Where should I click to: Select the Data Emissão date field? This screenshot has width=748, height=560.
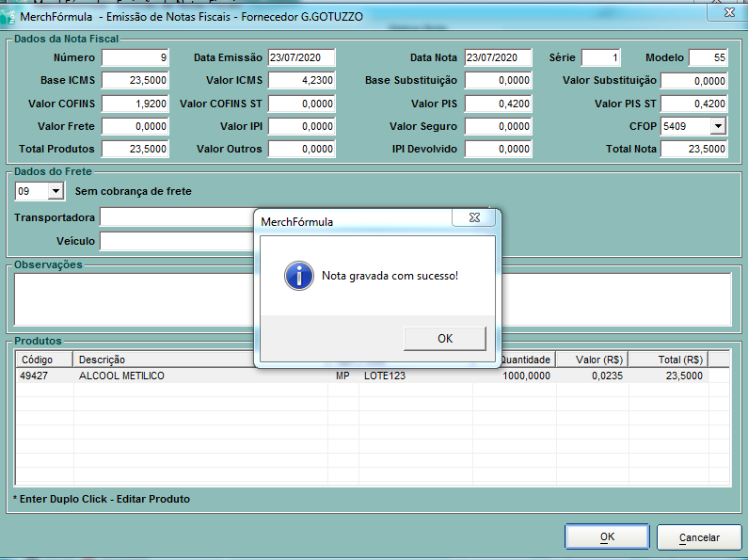(x=301, y=58)
